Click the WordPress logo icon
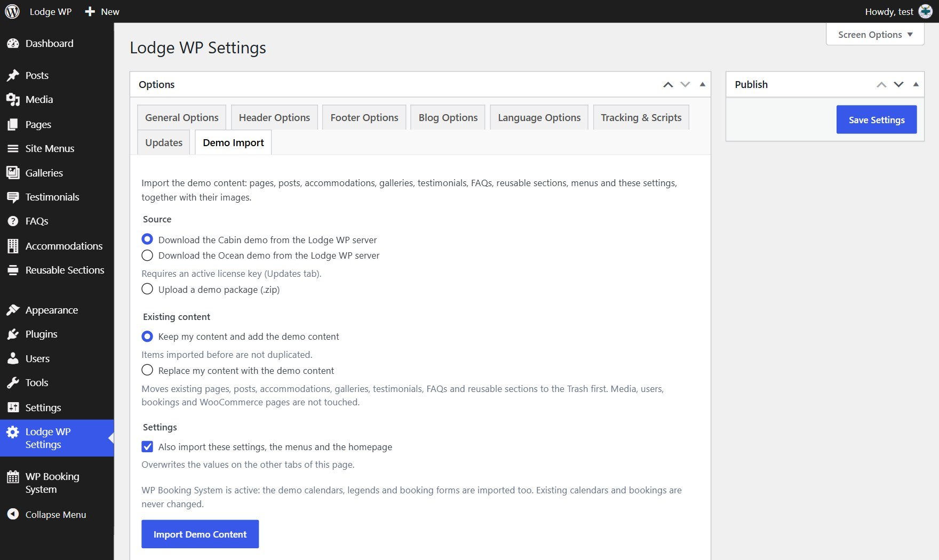This screenshot has width=939, height=560. pyautogui.click(x=12, y=11)
